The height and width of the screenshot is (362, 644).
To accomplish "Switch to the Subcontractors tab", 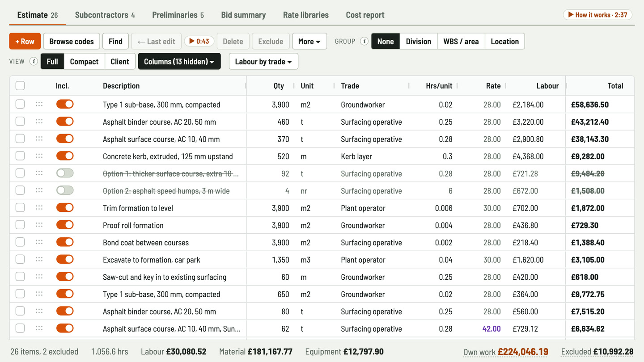I will (105, 15).
